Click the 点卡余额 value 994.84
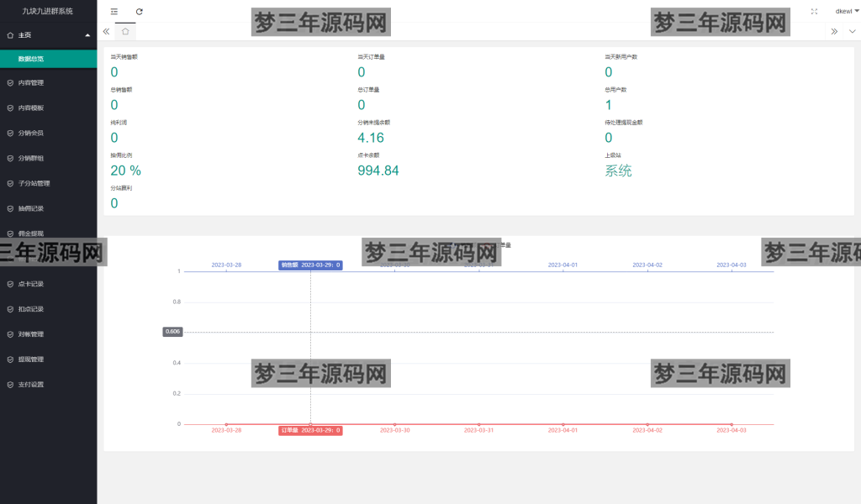861x504 pixels. coord(378,171)
